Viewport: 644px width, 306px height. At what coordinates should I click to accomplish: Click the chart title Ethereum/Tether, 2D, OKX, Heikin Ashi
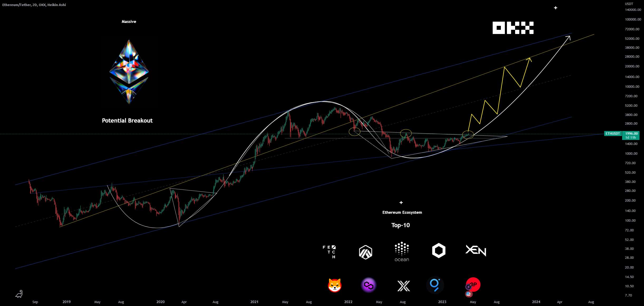coord(34,5)
